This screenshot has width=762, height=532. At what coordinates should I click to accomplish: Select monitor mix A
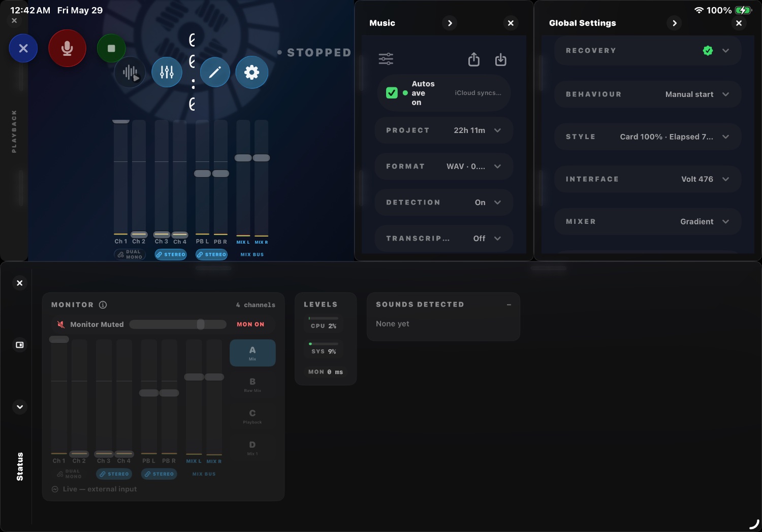(252, 353)
